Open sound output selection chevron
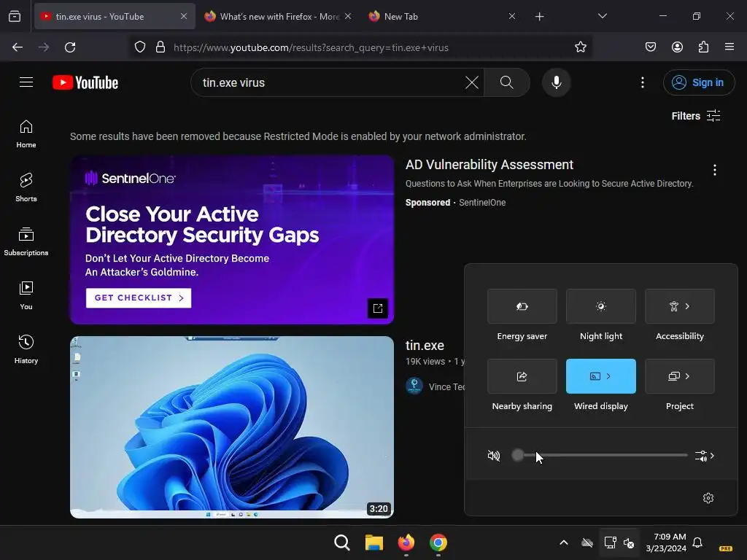This screenshot has height=560, width=747. pos(705,456)
